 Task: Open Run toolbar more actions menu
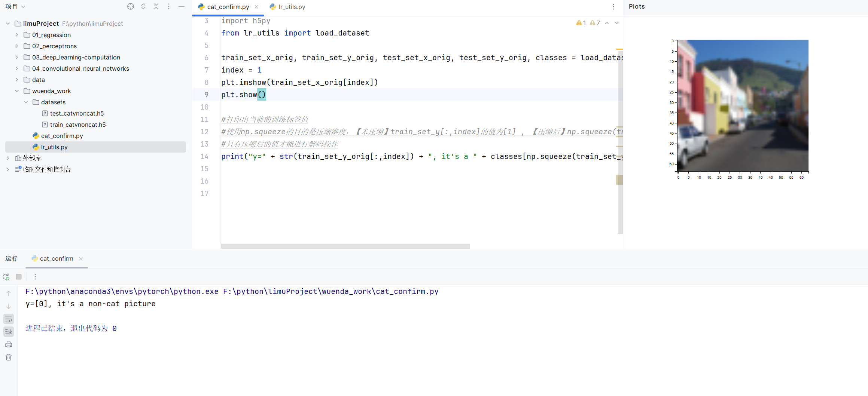[x=35, y=277]
